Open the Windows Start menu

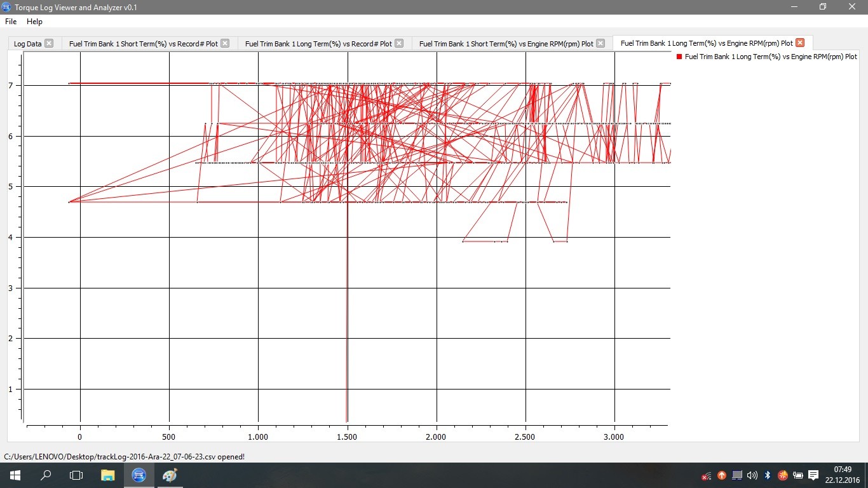[x=15, y=475]
